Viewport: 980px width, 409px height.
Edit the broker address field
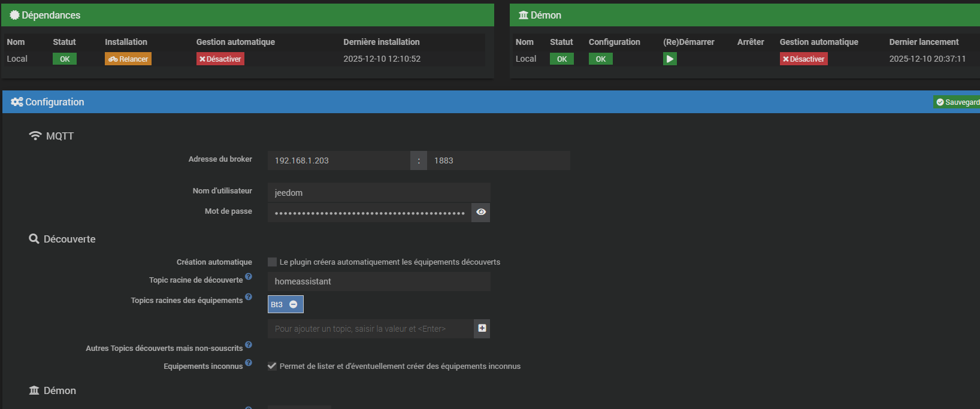pyautogui.click(x=338, y=160)
